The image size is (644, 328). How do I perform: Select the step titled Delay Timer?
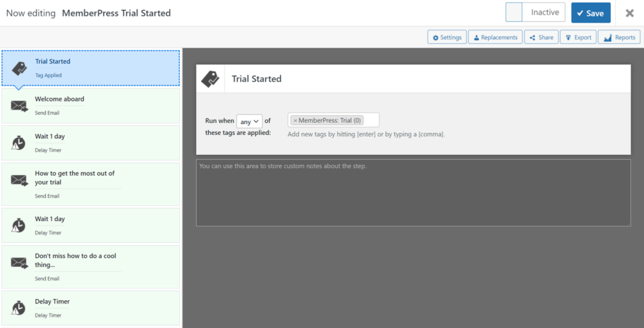(91, 308)
